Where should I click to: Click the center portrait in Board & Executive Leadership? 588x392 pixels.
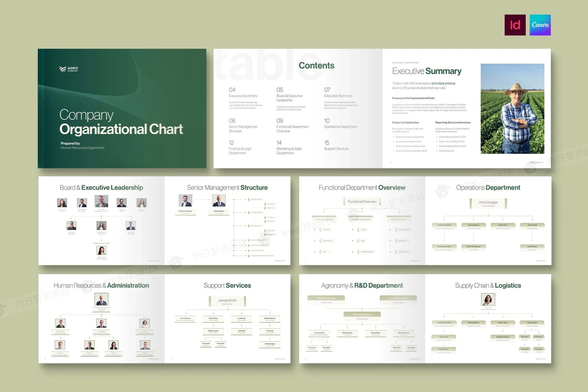101,201
